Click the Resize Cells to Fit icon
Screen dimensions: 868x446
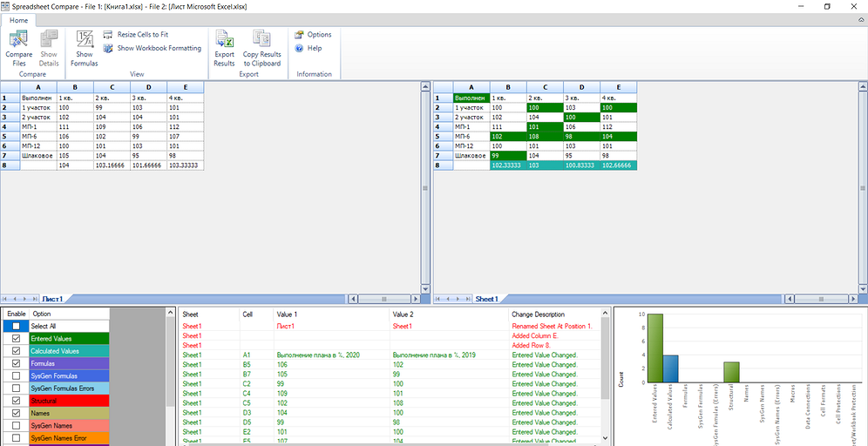(x=108, y=35)
